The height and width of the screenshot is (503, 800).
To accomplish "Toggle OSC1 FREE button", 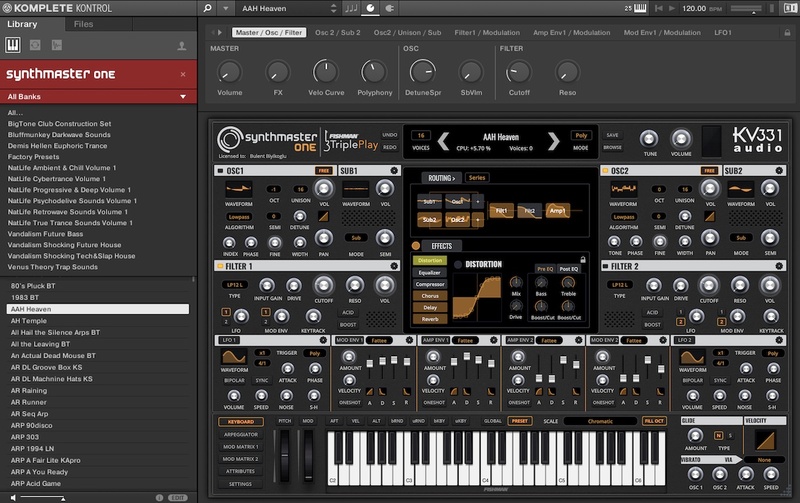I will pyautogui.click(x=324, y=171).
